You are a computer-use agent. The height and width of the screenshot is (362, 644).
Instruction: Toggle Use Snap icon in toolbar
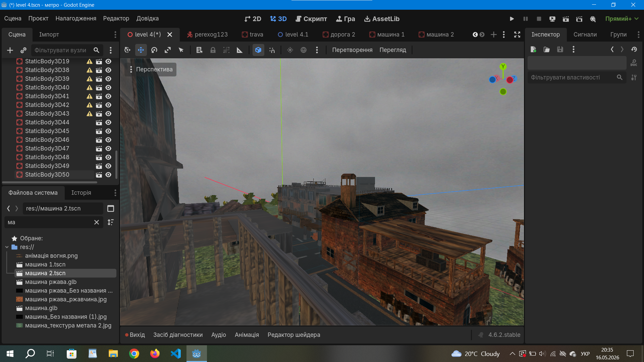click(x=272, y=50)
